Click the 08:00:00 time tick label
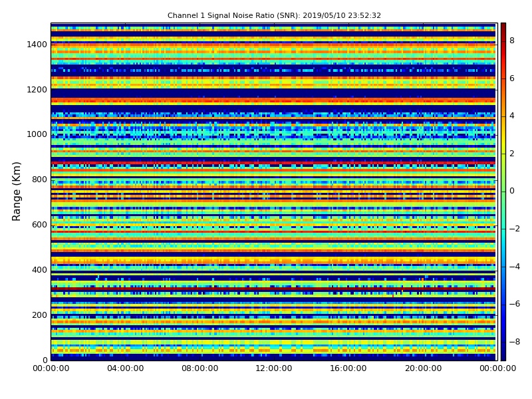The width and height of the screenshot is (532, 399). point(200,368)
